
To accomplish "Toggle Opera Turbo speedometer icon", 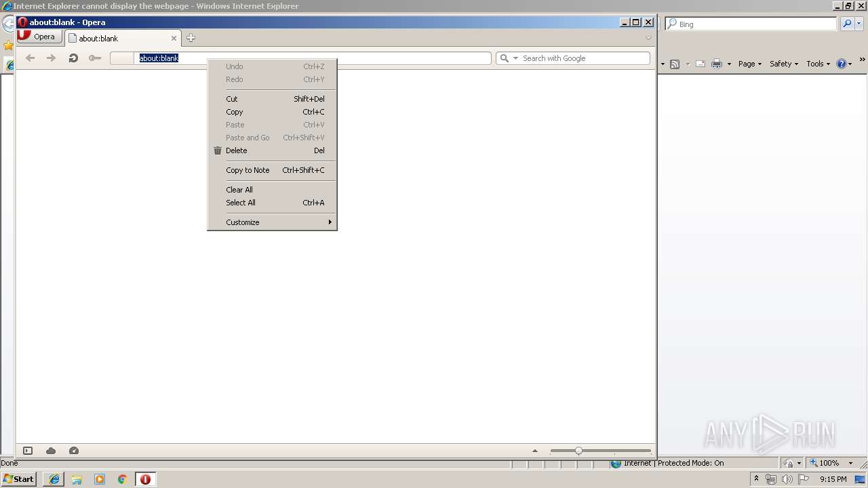I will pyautogui.click(x=74, y=451).
